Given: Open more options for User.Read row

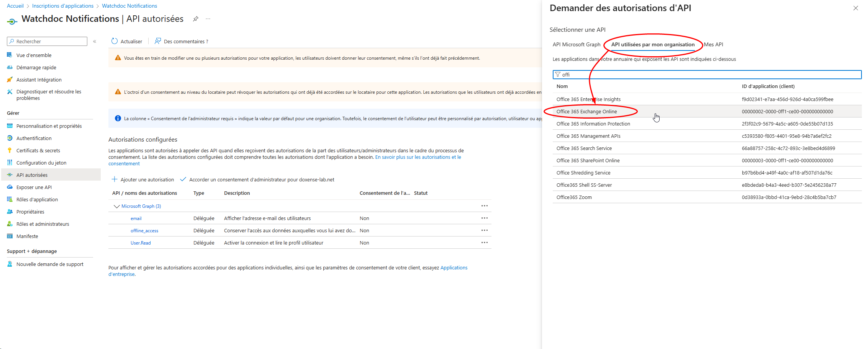Looking at the screenshot, I should [x=485, y=243].
